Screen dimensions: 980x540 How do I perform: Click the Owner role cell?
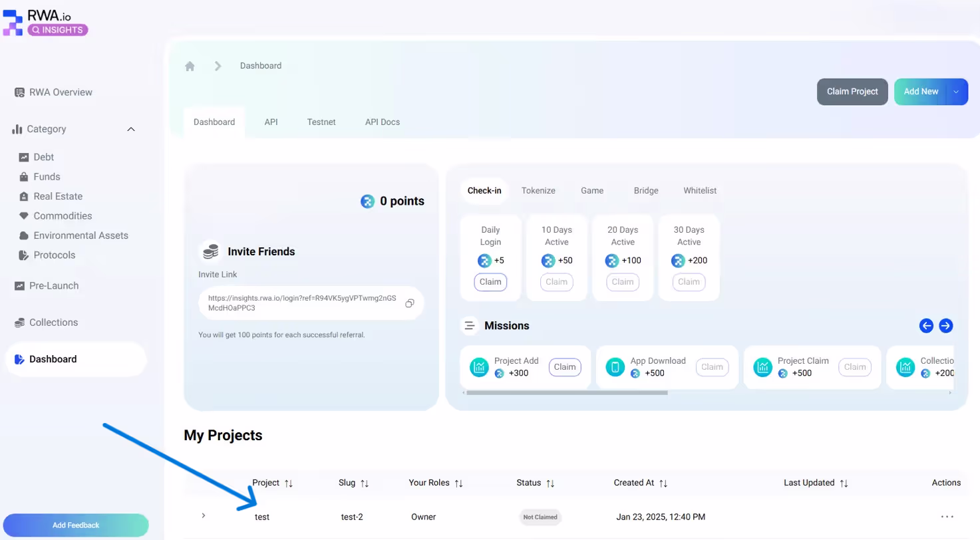tap(424, 517)
